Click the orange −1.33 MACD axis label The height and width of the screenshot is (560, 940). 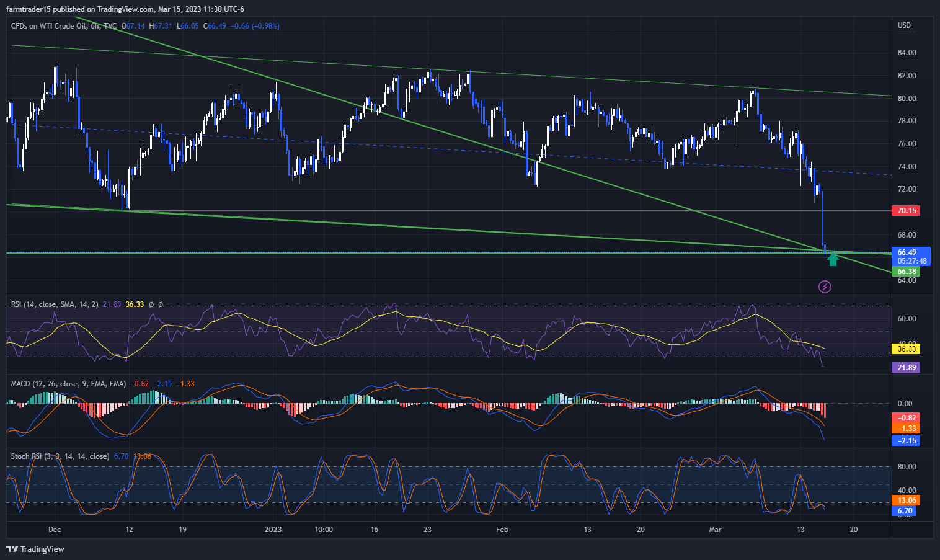pyautogui.click(x=905, y=429)
